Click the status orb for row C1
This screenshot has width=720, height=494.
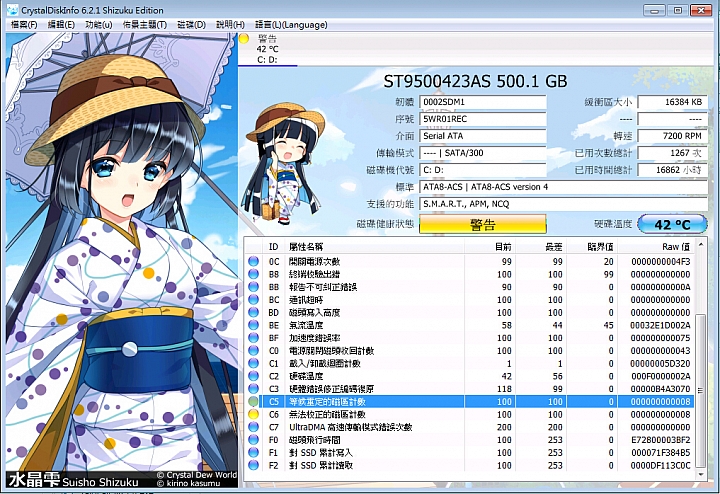coord(253,363)
